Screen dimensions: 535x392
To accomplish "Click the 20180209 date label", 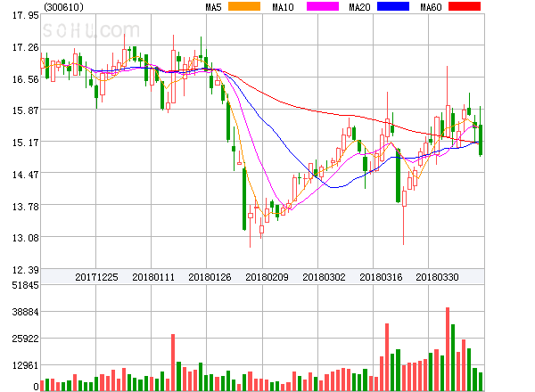I will pos(267,277).
